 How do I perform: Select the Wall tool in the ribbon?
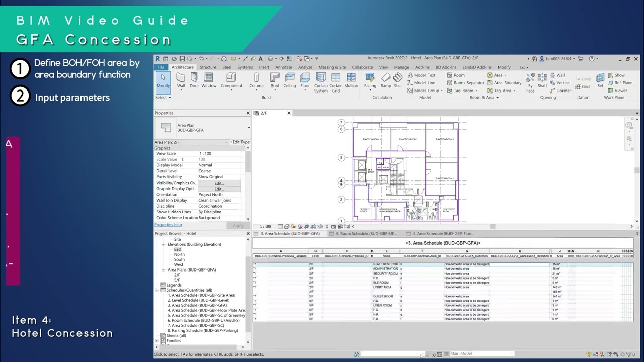click(x=181, y=80)
